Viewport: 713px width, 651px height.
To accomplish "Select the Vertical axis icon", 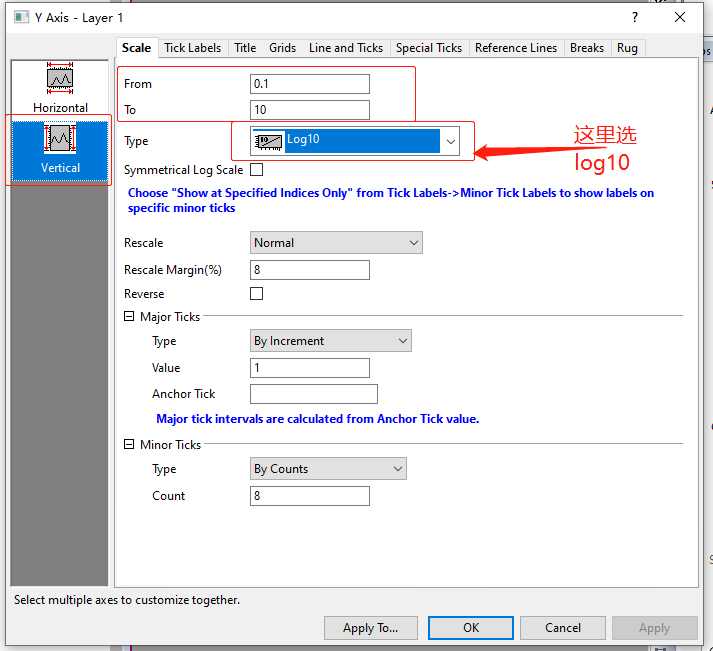I will [60, 140].
